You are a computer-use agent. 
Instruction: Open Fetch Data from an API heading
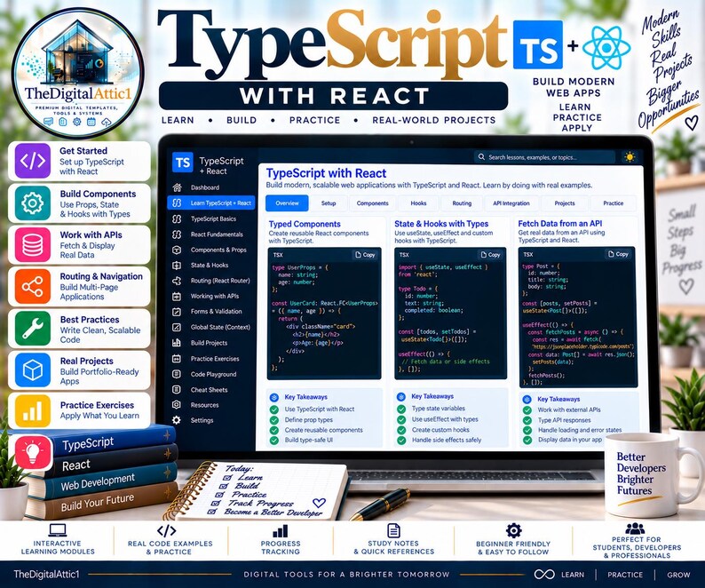click(559, 223)
